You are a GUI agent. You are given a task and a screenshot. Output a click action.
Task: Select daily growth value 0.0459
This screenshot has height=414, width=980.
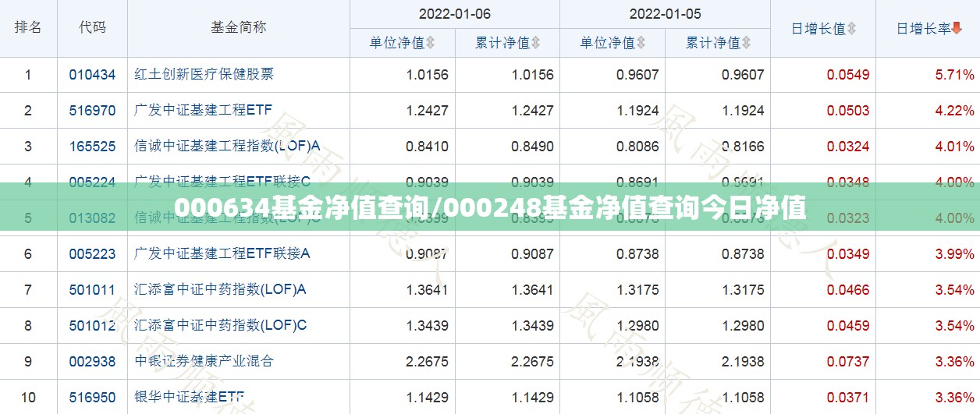coord(848,326)
